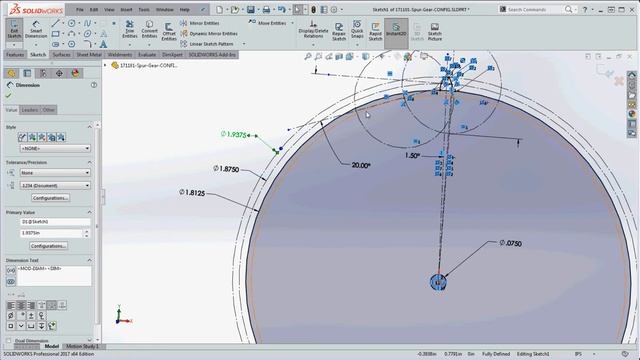Screen dimensions: 640x360
Task: Switch to the Evaluate tab
Action: (147, 55)
